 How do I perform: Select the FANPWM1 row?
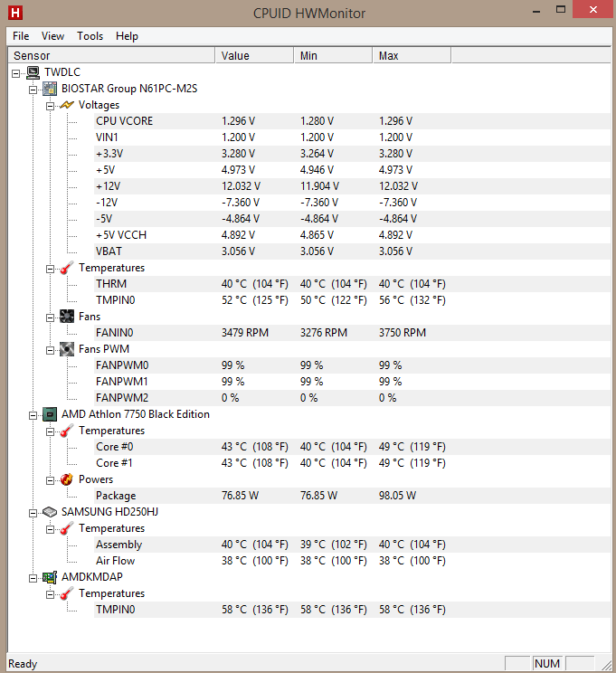pyautogui.click(x=352, y=382)
